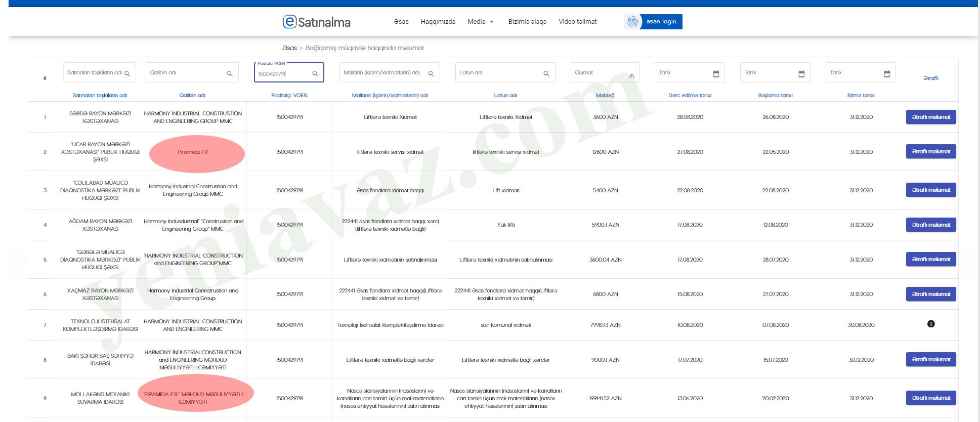Focus the Satınalan təşkilatın adı search field
This screenshot has height=422, width=980.
[x=100, y=72]
